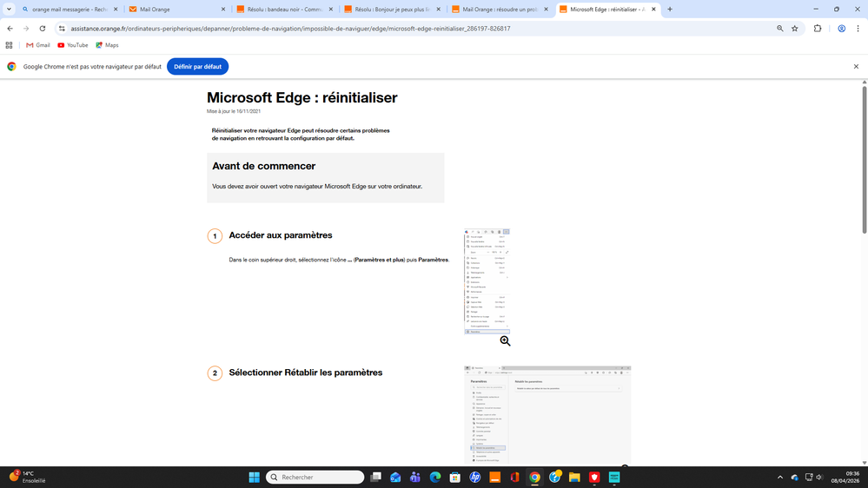Image resolution: width=868 pixels, height=488 pixels.
Task: Open YouTube bookmark
Action: (x=72, y=45)
